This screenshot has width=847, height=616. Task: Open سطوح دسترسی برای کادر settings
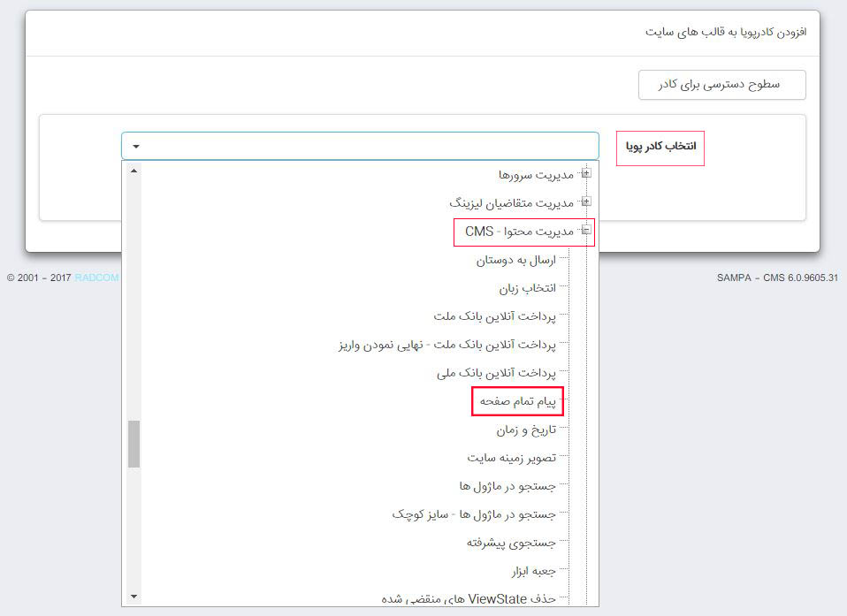coord(721,85)
